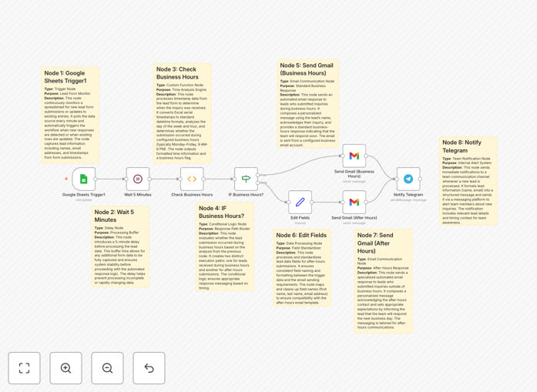
Task: Select the Node 6: Edit Fields sticky note
Action: 302,268
